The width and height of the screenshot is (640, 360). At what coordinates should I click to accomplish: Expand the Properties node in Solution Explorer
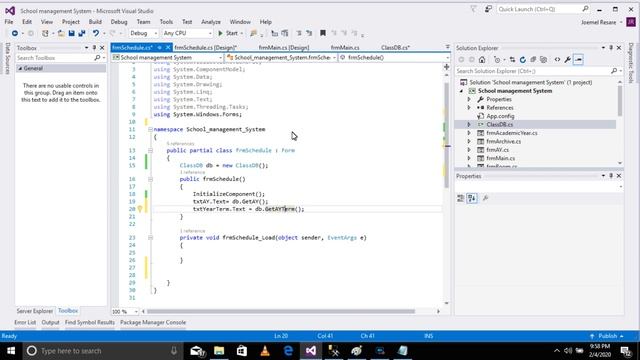pos(469,99)
